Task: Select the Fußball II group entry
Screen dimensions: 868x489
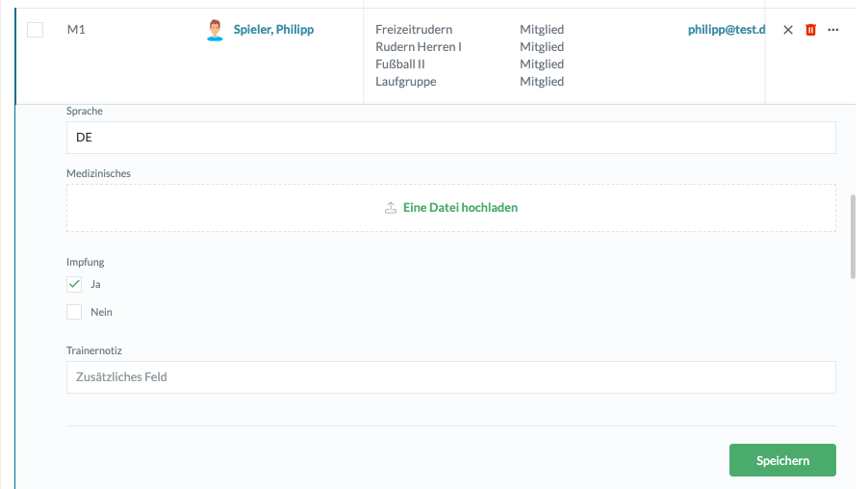Action: point(400,64)
